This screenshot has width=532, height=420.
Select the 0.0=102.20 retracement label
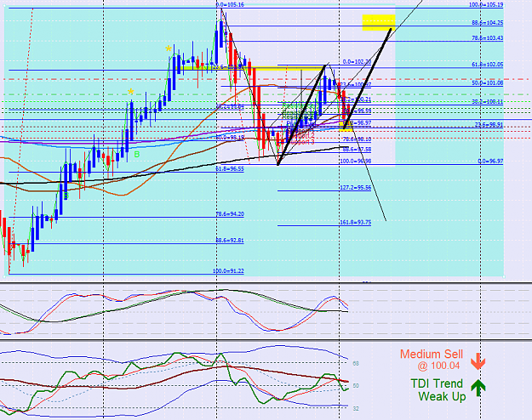357,62
